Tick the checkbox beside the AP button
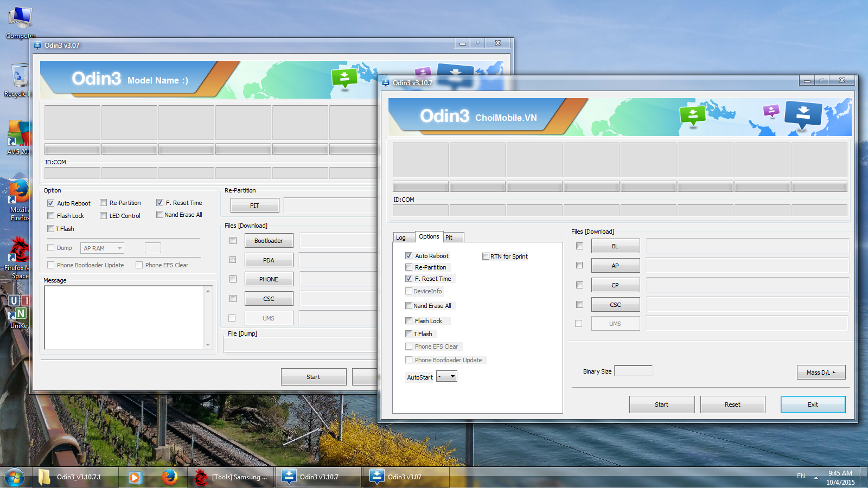Screen dimensions: 868x488 (x=579, y=266)
